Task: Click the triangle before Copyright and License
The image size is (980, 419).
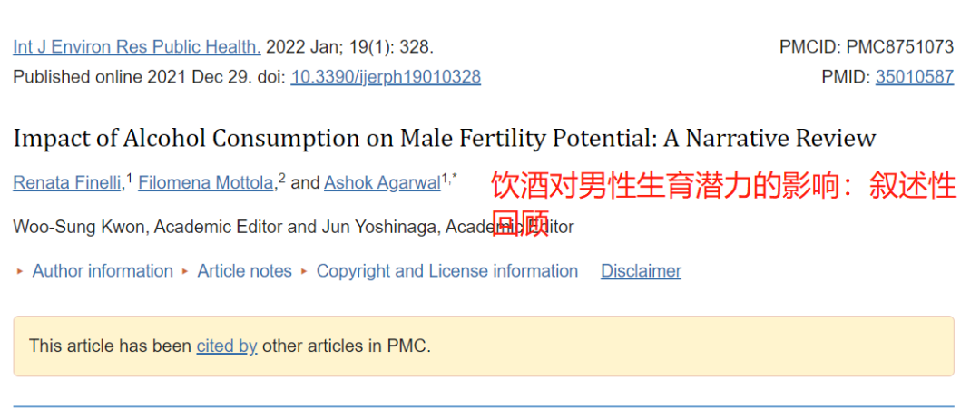Action: 304,272
